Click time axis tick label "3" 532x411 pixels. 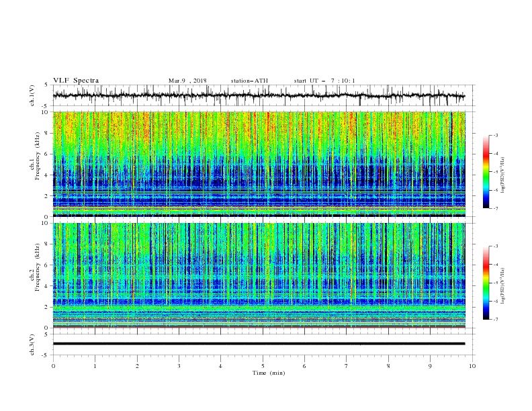coord(179,366)
